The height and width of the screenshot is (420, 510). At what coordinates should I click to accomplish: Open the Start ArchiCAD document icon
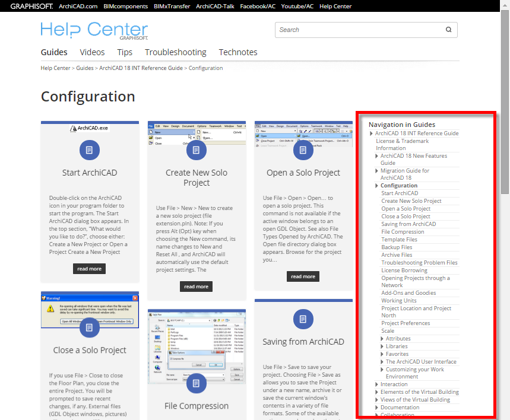point(90,150)
